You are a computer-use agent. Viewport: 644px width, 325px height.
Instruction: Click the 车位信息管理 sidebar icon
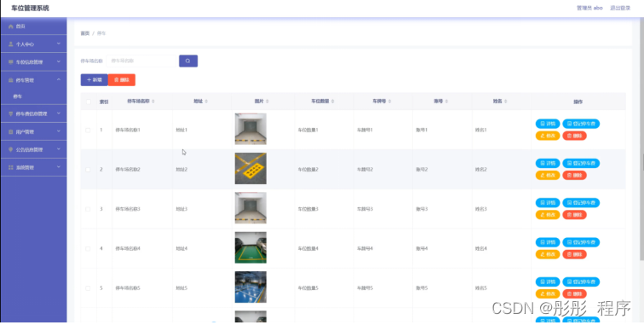point(11,62)
